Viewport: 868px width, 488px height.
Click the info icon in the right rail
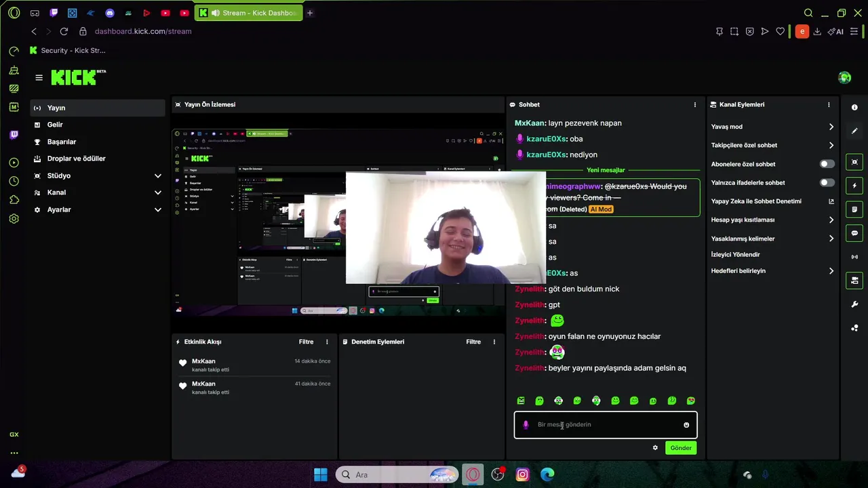tap(854, 108)
